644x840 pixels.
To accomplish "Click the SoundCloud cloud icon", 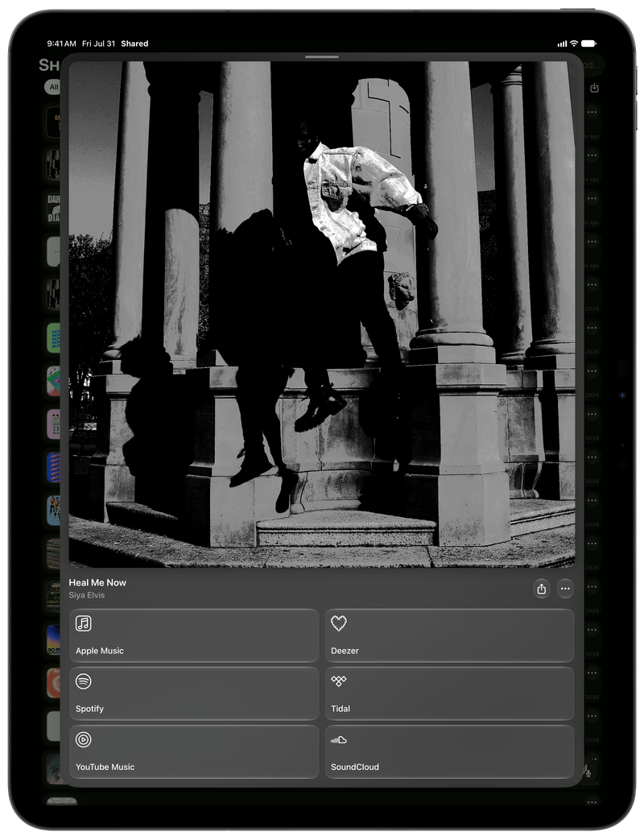I will pos(338,740).
